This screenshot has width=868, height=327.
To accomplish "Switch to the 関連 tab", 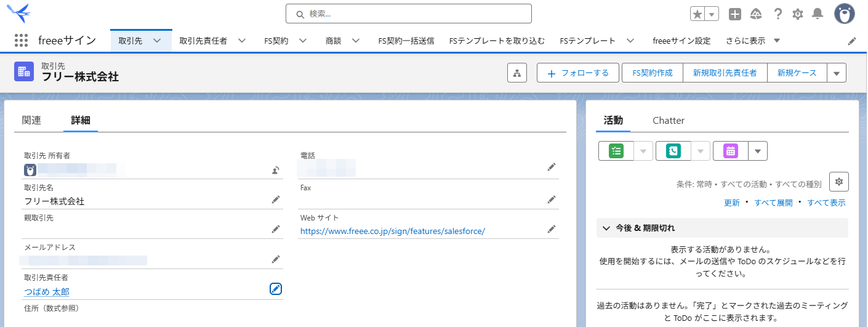I will point(31,120).
